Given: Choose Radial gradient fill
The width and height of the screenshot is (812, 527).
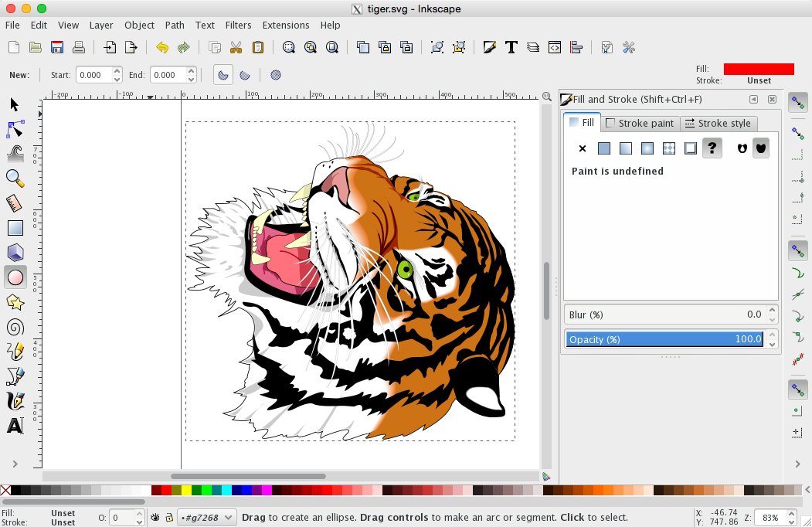Looking at the screenshot, I should 647,148.
